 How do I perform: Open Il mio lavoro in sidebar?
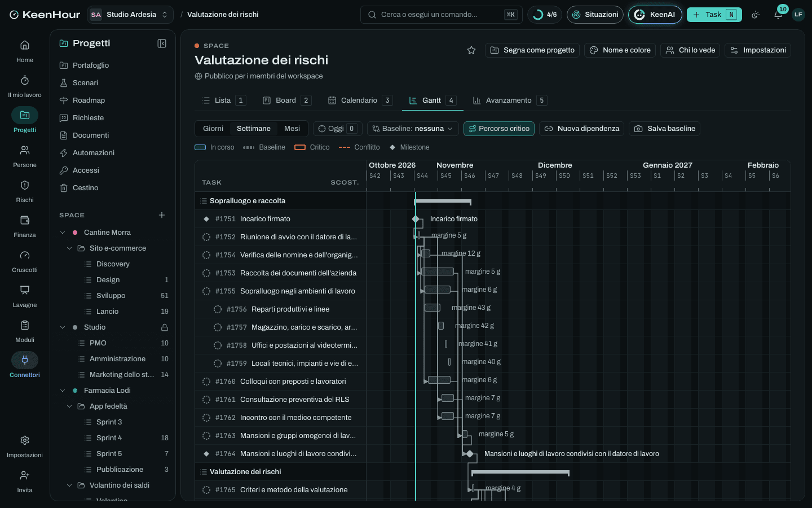click(x=25, y=86)
